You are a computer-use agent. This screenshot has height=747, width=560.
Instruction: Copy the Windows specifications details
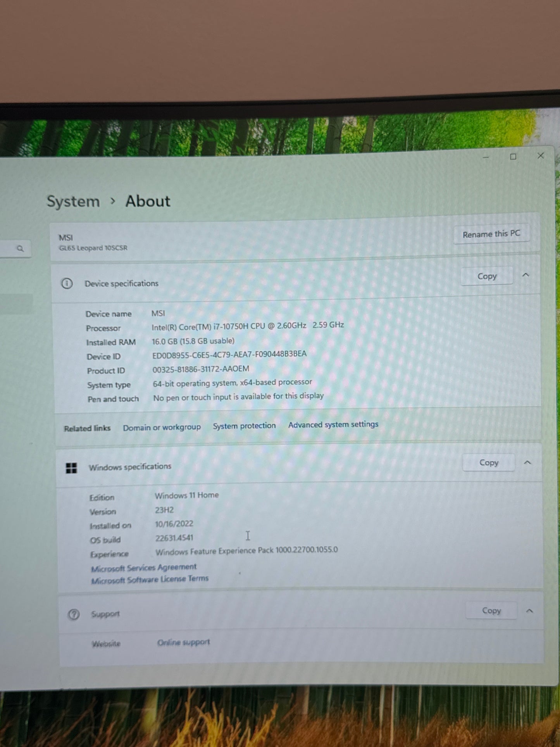coord(488,463)
